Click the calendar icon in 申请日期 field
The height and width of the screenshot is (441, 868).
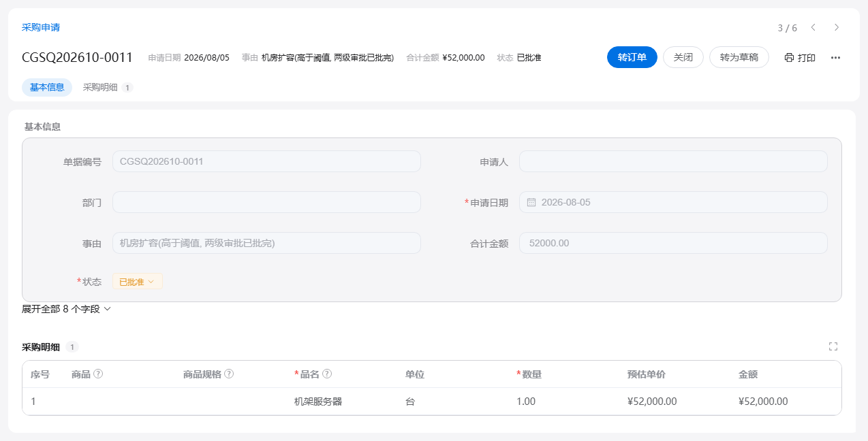[531, 202]
